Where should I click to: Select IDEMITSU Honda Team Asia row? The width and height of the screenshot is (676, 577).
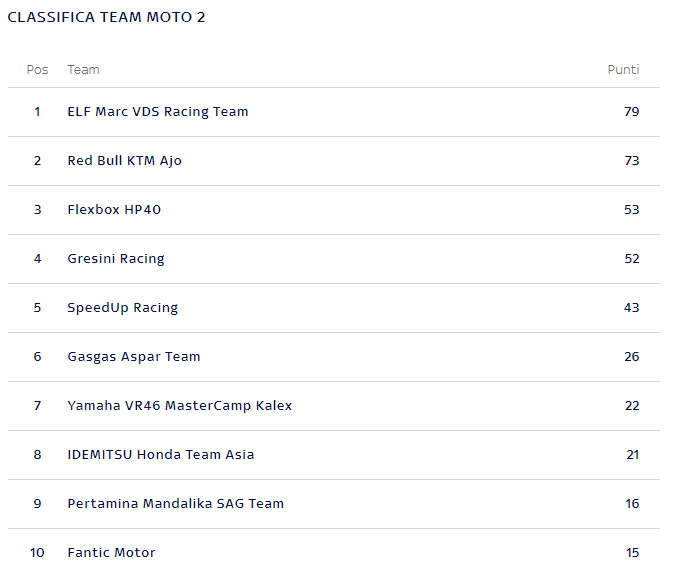coord(334,455)
